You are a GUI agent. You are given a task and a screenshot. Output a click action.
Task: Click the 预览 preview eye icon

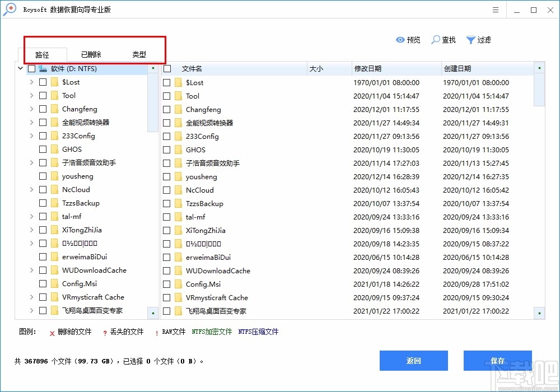399,40
